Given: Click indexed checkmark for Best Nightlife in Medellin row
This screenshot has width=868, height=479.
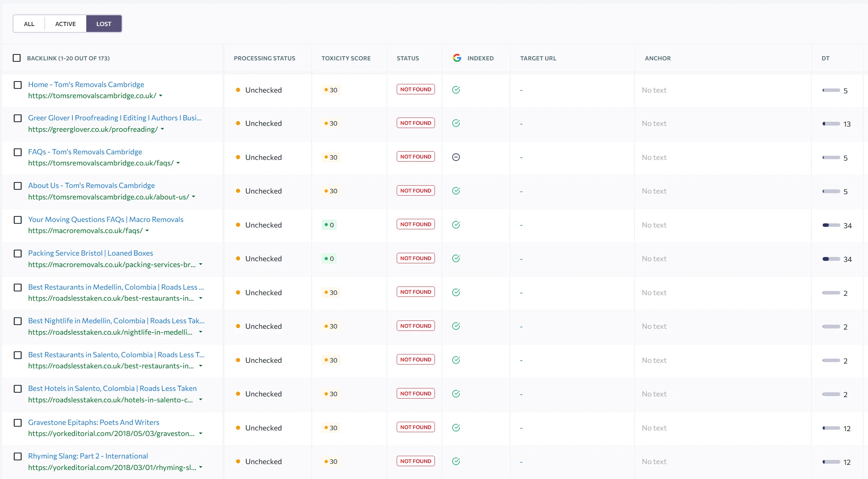Looking at the screenshot, I should (x=456, y=326).
